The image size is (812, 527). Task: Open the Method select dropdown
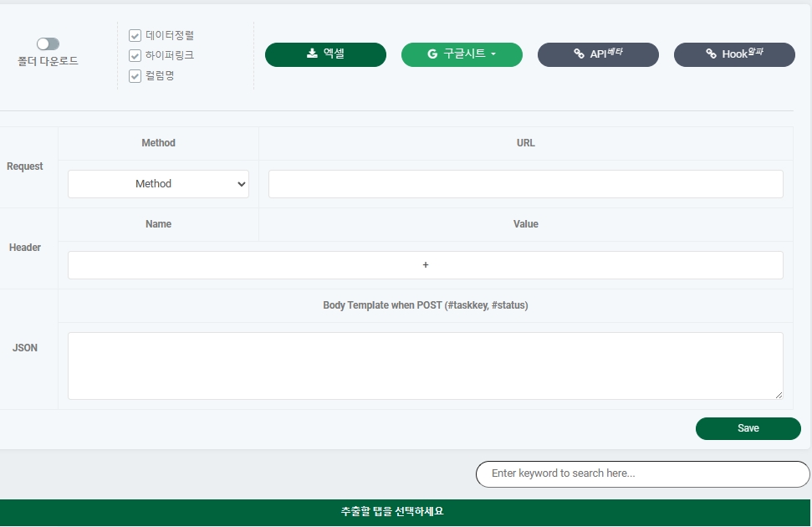point(158,184)
